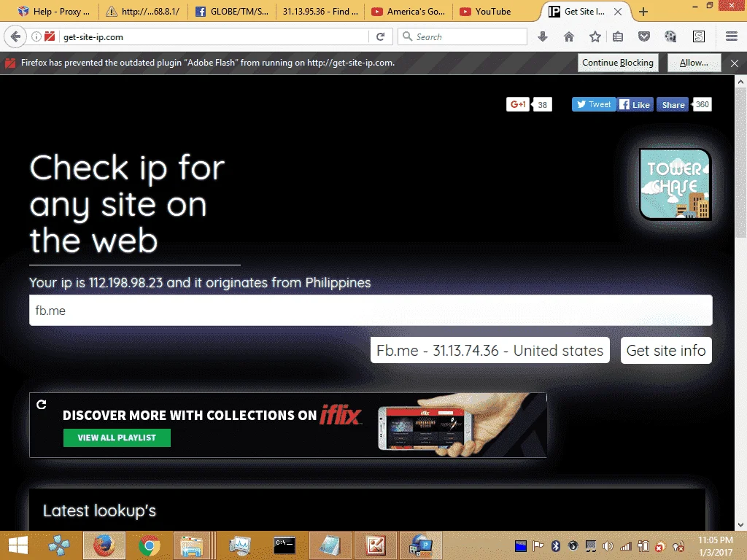Viewport: 747px width, 560px height.
Task: Click the Fb.me - 31.13.74.36 result
Action: (x=489, y=351)
